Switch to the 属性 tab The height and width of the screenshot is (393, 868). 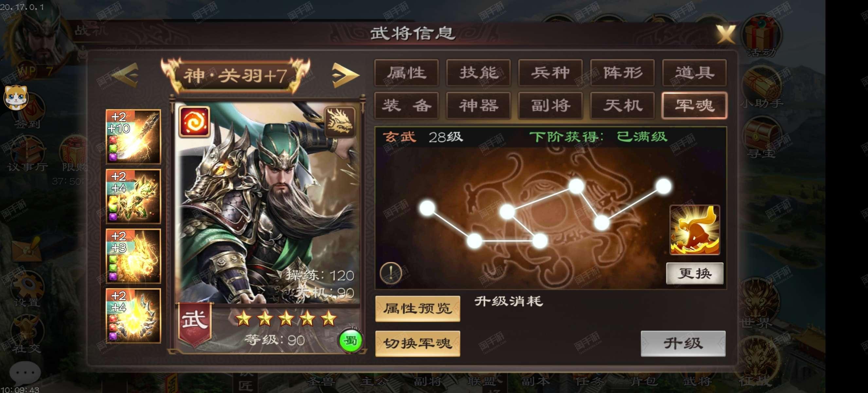coord(407,73)
